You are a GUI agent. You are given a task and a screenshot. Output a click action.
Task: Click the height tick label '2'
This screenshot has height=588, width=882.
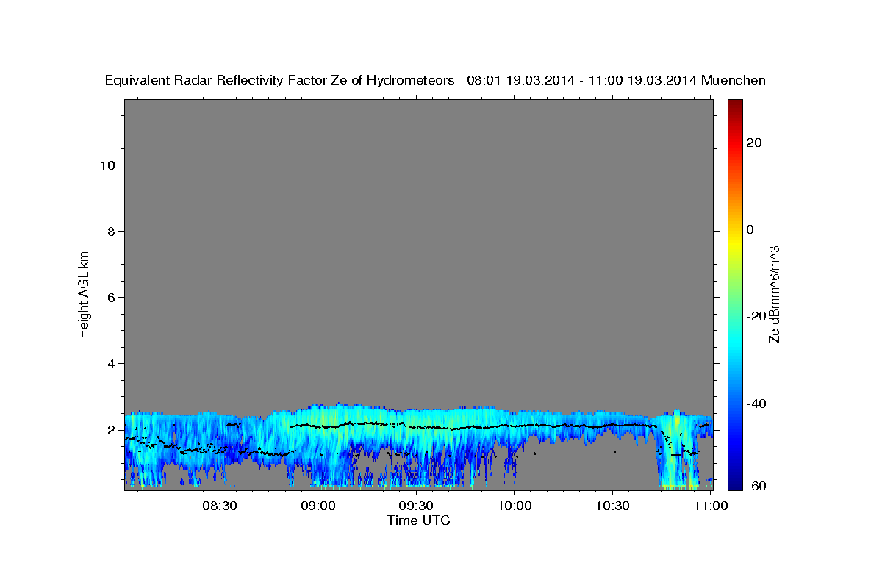coord(110,430)
